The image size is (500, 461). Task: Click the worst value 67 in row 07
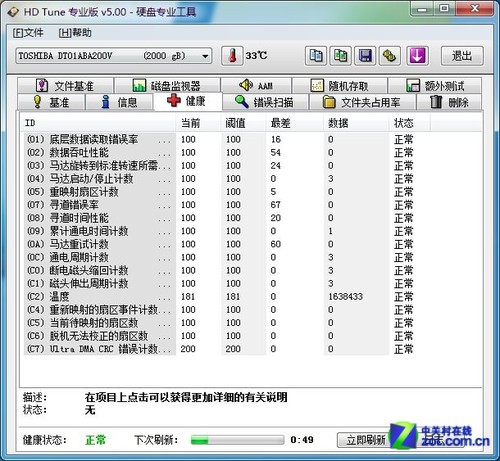tap(275, 205)
